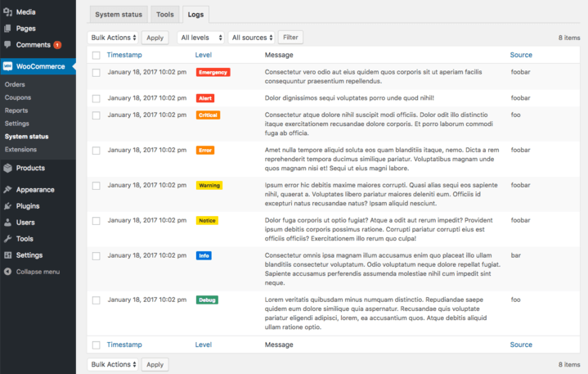
Task: Click the Users person icon
Action: coord(7,223)
